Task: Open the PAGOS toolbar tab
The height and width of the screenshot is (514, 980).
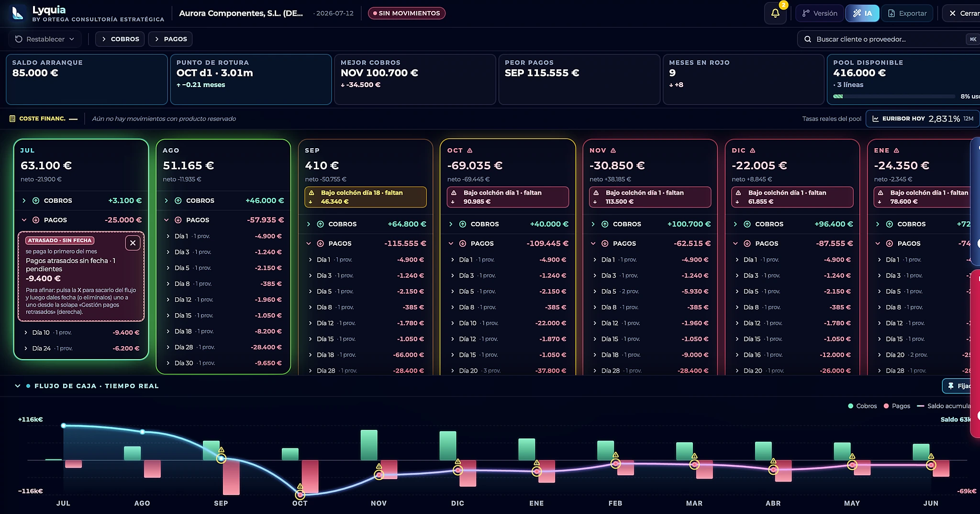Action: tap(170, 39)
